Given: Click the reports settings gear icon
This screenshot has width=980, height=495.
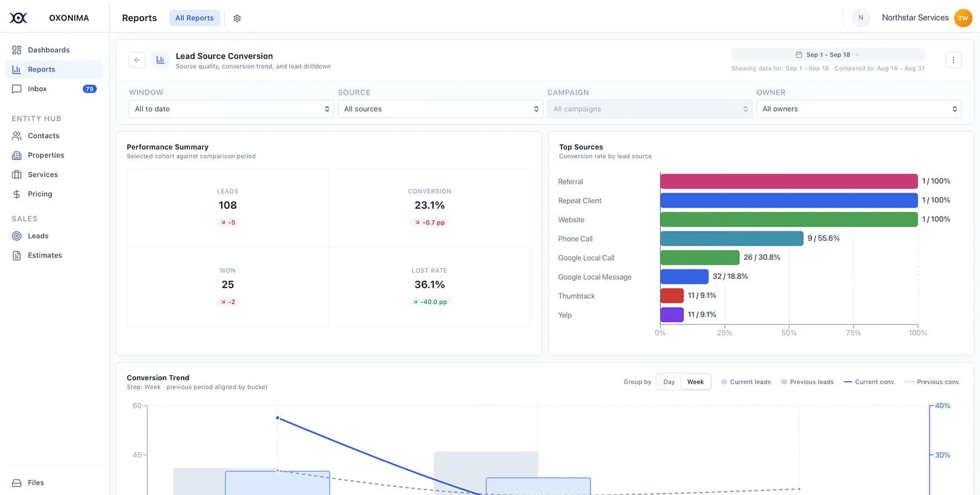Looking at the screenshot, I should 237,18.
